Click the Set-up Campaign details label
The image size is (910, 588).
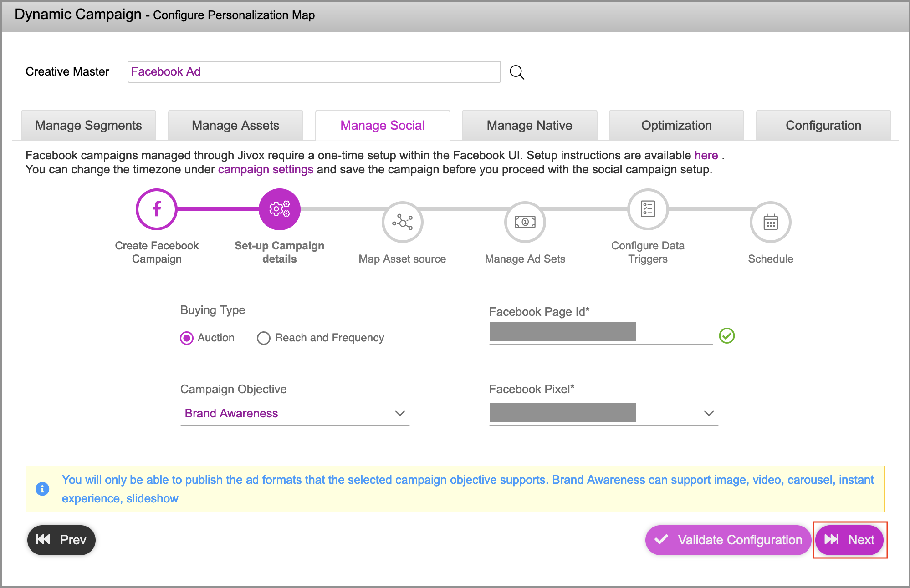click(280, 252)
